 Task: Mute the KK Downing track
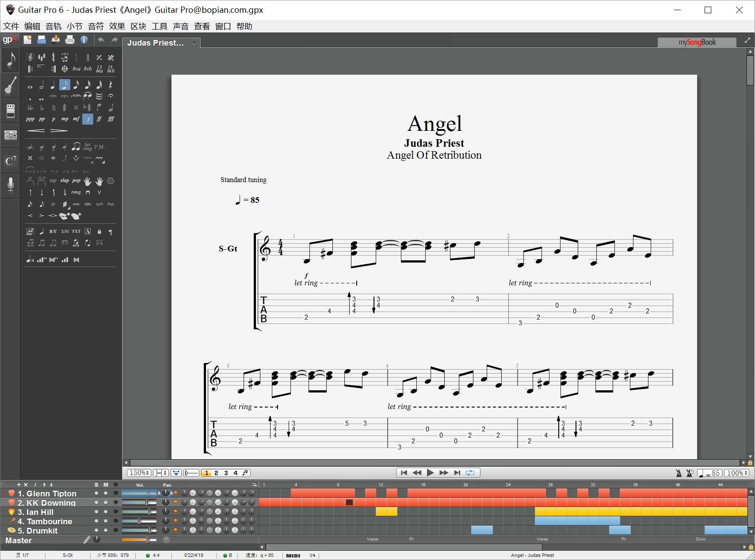coord(106,503)
